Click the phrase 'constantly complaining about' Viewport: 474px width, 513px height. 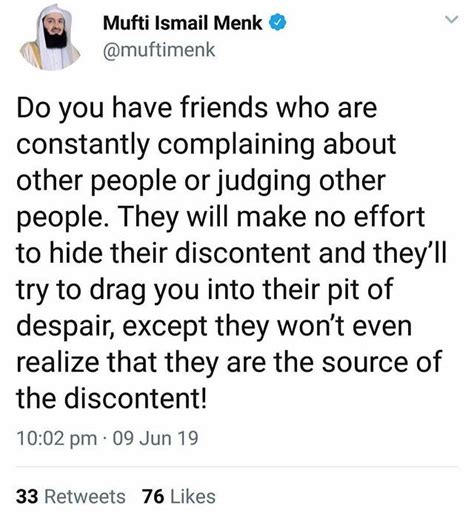tap(206, 145)
